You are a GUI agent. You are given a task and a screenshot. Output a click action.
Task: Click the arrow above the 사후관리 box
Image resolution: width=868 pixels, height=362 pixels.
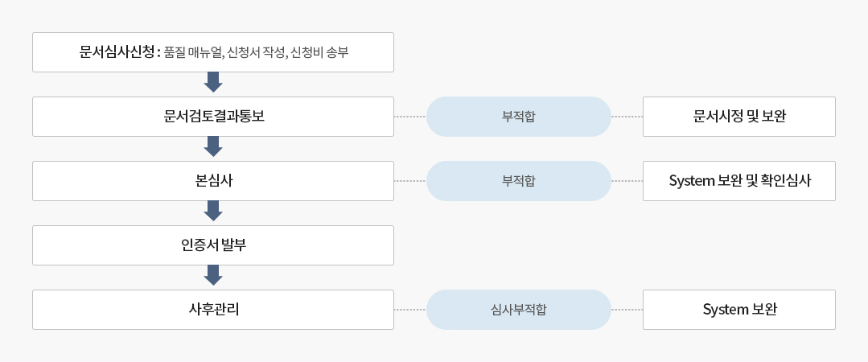pos(213,275)
